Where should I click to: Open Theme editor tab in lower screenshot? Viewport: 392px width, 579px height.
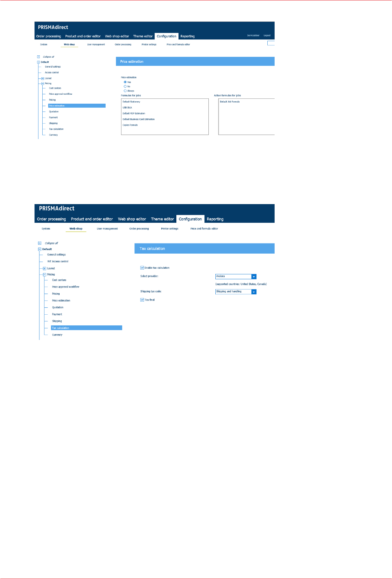[162, 219]
